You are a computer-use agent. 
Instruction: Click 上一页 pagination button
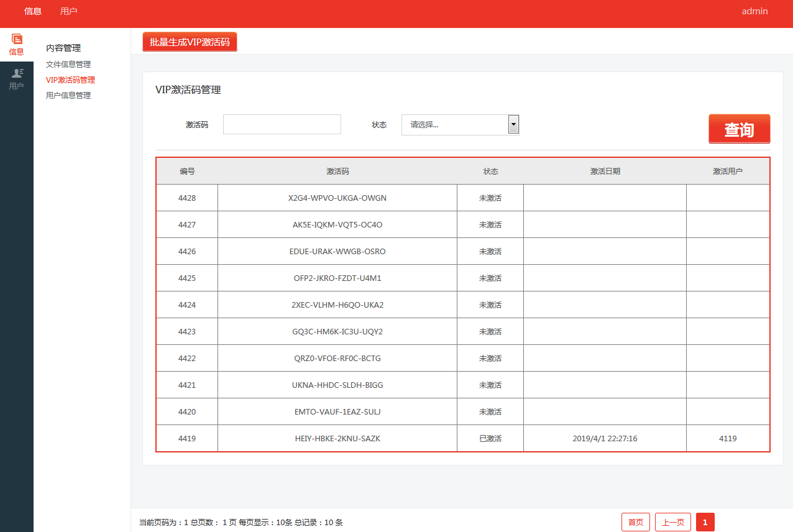(672, 522)
